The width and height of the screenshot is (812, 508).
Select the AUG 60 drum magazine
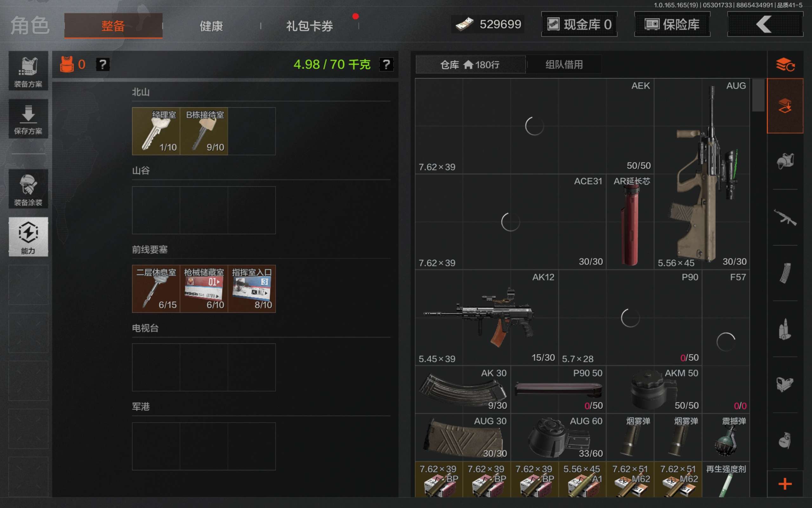coord(558,437)
